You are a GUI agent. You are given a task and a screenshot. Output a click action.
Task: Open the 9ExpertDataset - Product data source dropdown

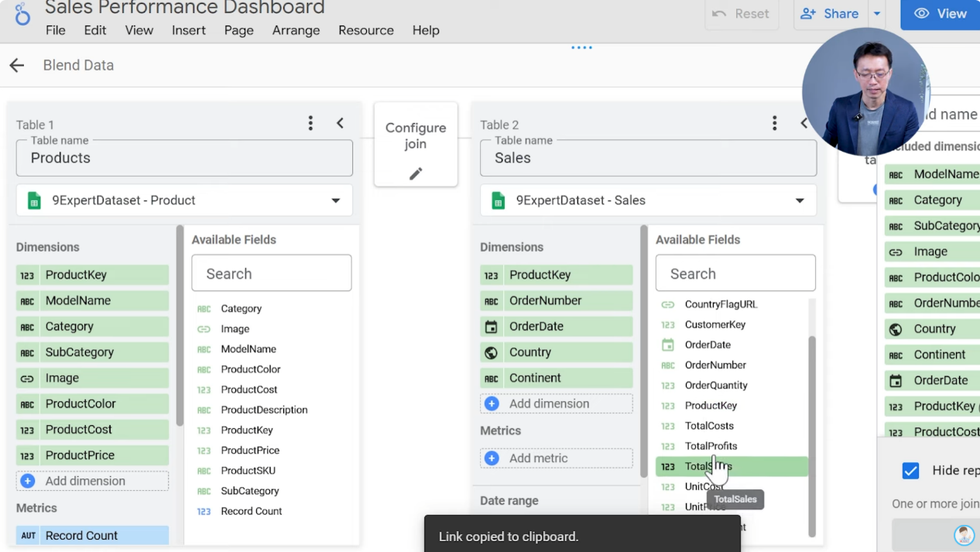[x=335, y=200]
